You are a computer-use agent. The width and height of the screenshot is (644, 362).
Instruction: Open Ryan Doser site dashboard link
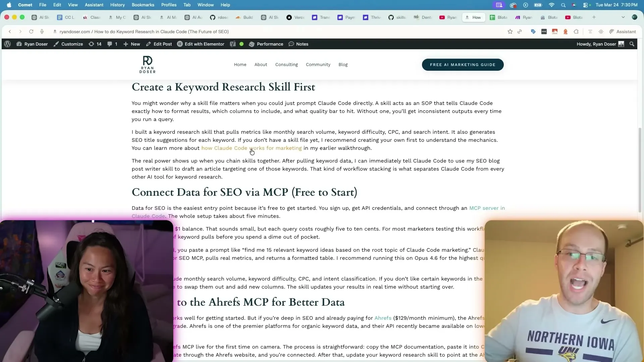pyautogui.click(x=32, y=44)
